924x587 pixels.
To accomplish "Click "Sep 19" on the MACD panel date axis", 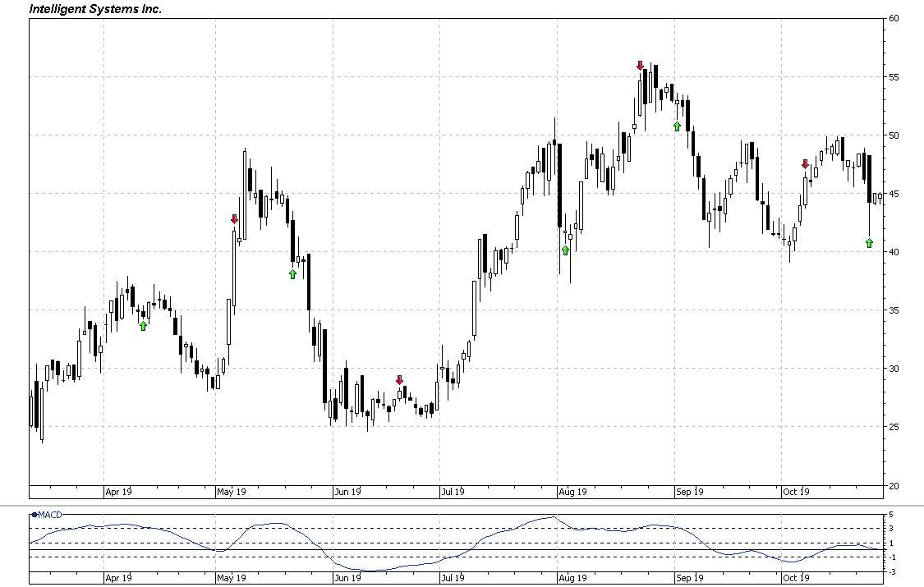I will coord(689,578).
